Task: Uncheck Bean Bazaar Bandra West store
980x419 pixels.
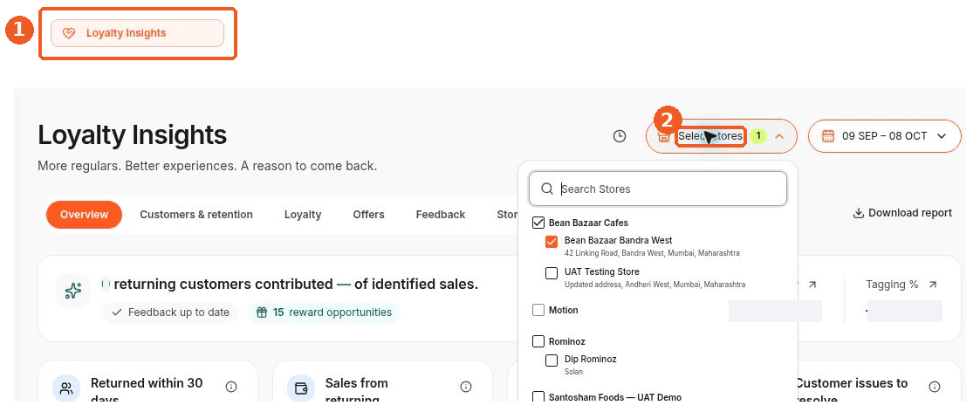Action: pos(552,242)
